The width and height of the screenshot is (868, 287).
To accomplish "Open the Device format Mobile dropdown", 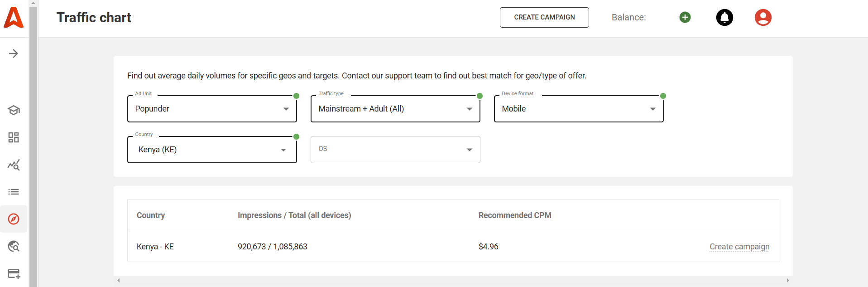I will [x=579, y=109].
